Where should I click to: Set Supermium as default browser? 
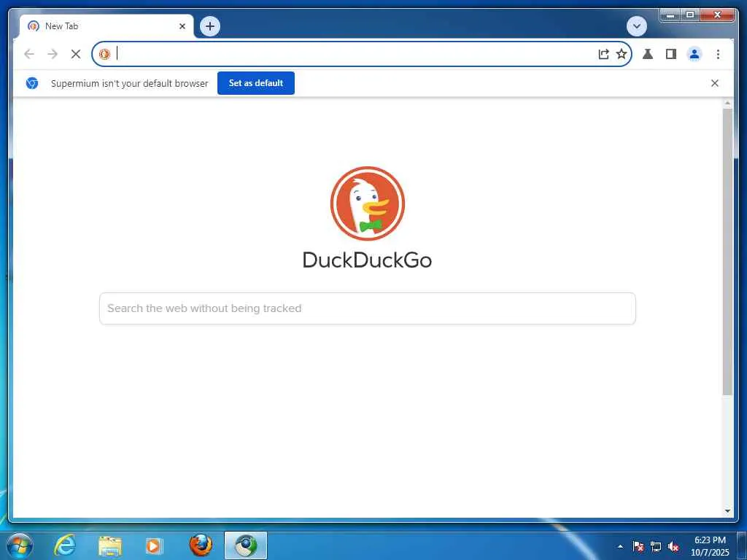pos(256,83)
